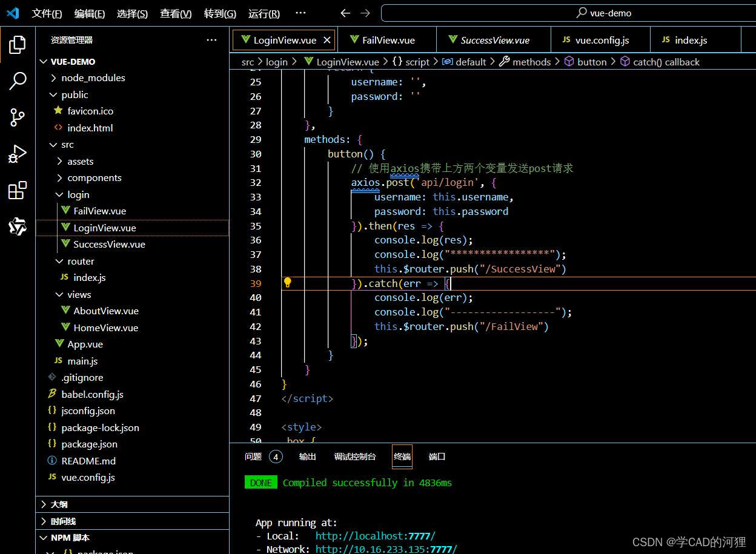
Task: Open the 查看(V) menu
Action: tap(176, 13)
